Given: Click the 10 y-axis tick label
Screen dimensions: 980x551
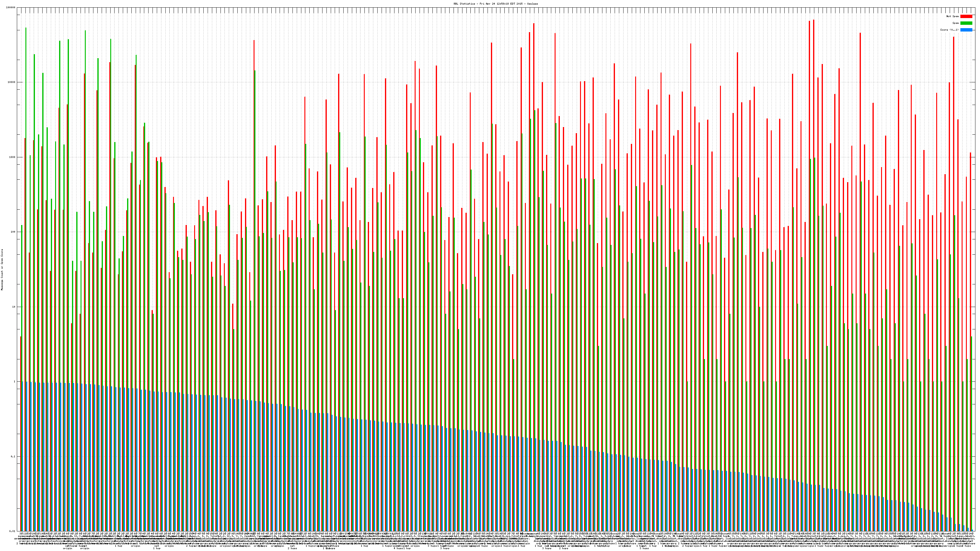Looking at the screenshot, I should point(14,307).
